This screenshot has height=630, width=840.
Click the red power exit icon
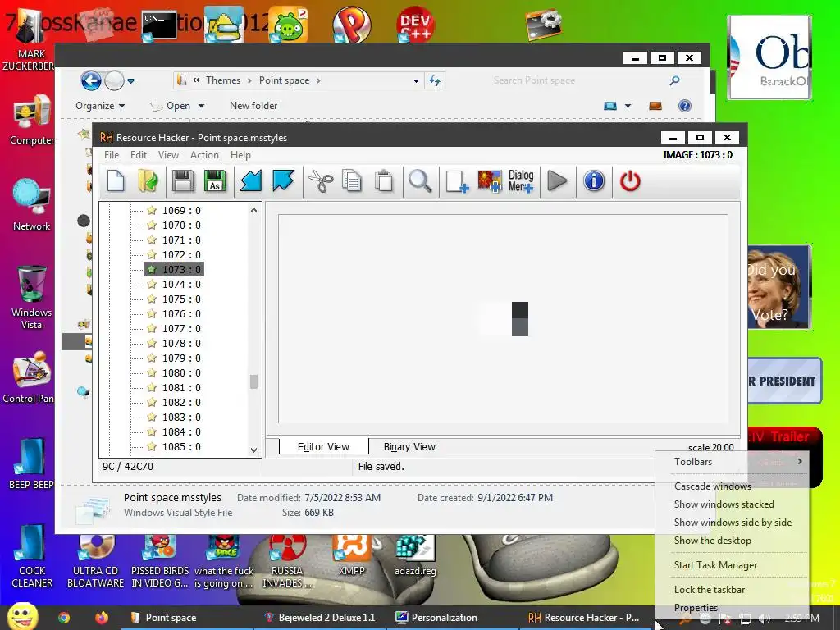pos(630,181)
